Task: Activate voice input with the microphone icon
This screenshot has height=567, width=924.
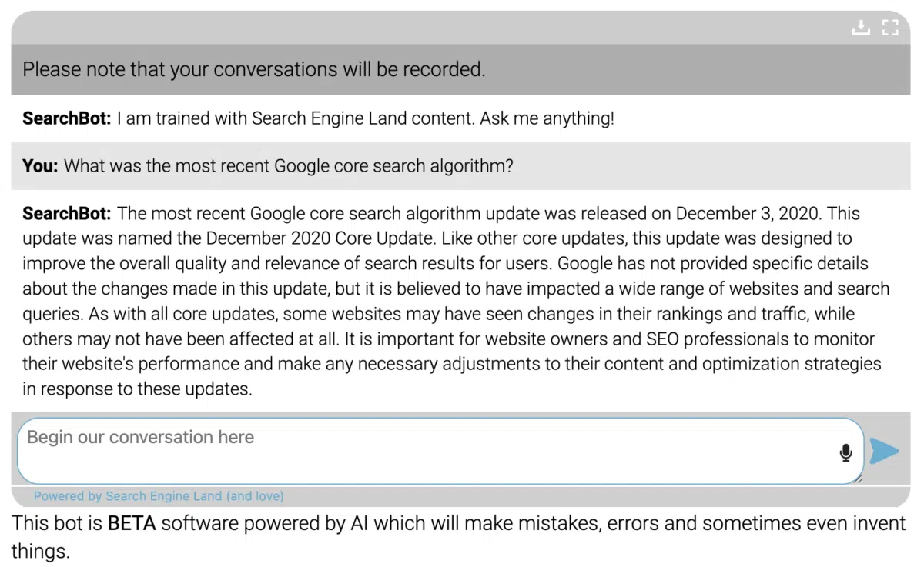Action: tap(845, 452)
